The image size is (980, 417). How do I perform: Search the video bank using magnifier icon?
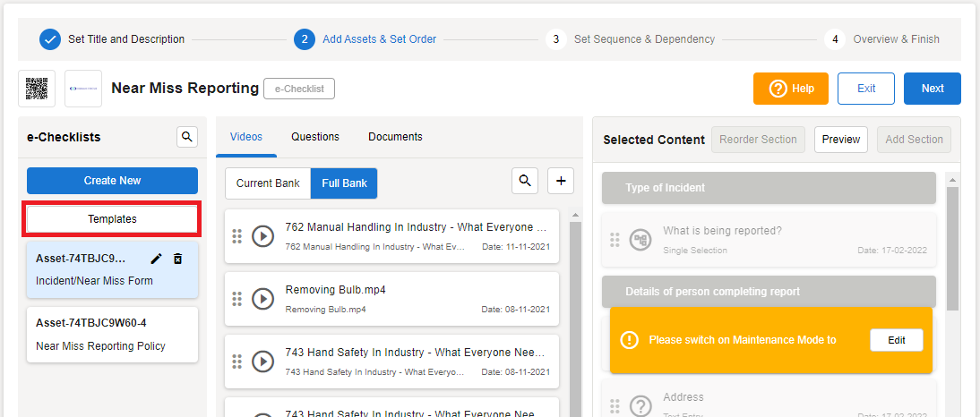pos(525,181)
